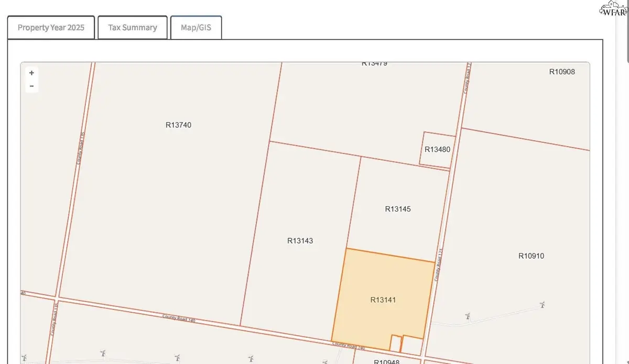Viewport: 629px width, 364px height.
Task: Select the wind turbine symbol near R10910
Action: click(543, 305)
